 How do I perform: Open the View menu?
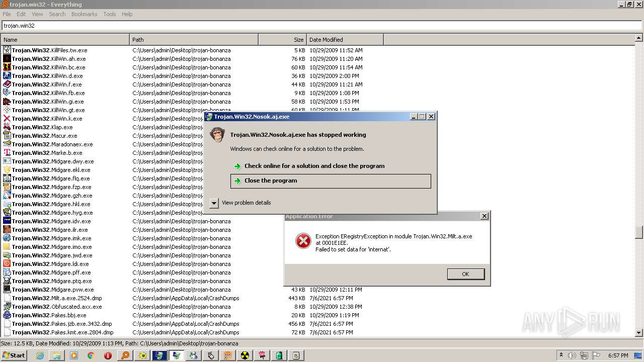point(37,14)
